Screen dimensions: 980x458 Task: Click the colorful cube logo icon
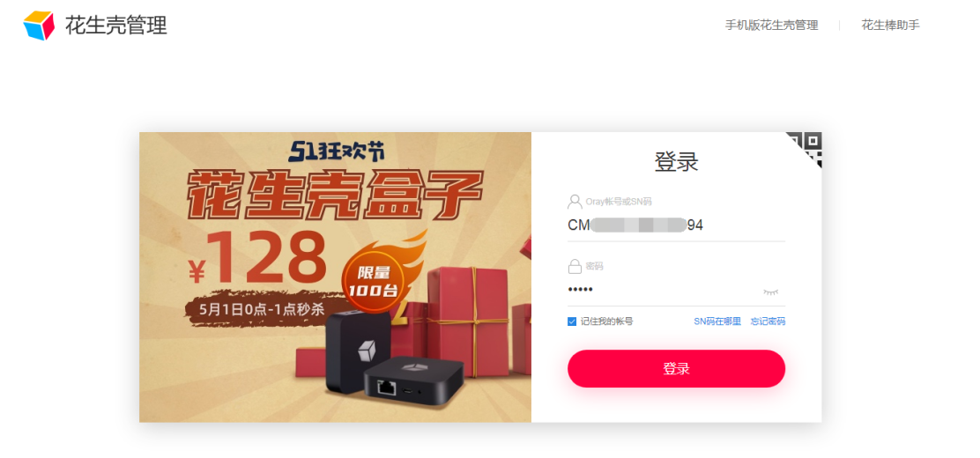39,26
